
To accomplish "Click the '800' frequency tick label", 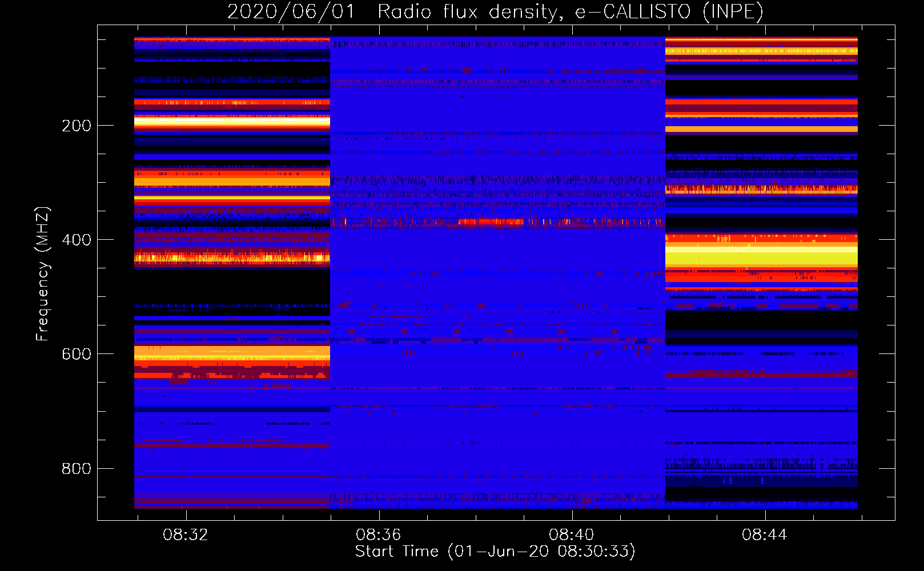I will (x=77, y=469).
